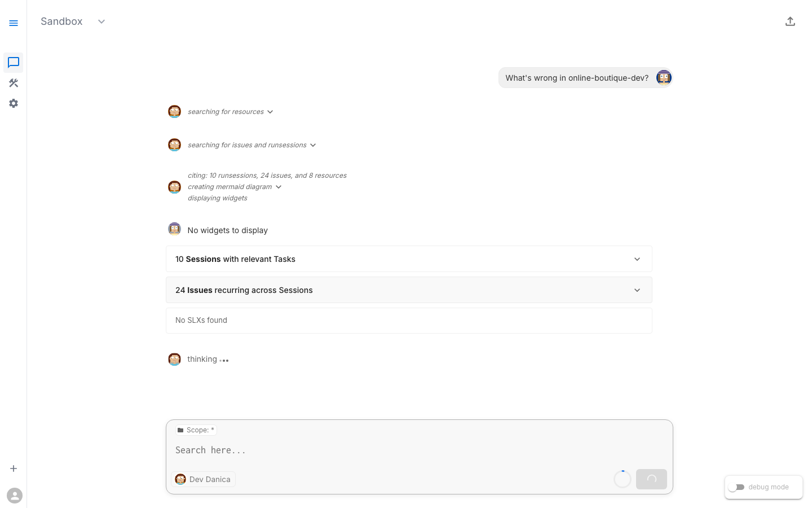Viewport: 812px width, 508px height.
Task: Click the loading send button
Action: click(x=651, y=479)
